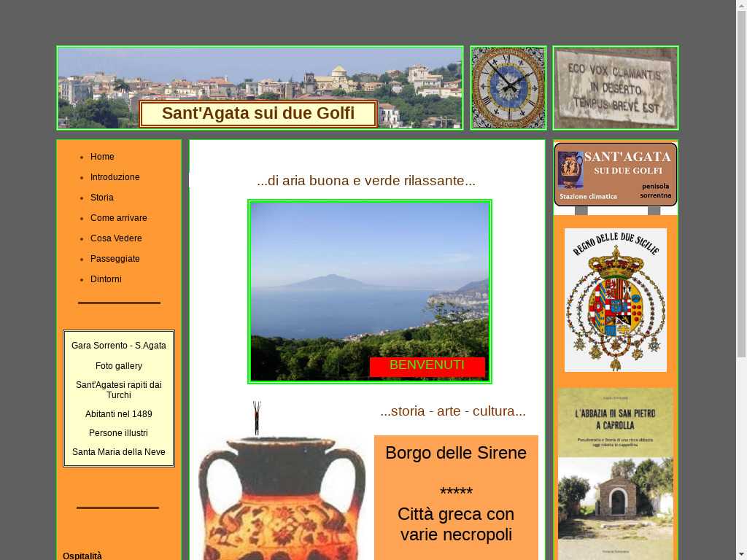Select Come arrivare in the sidebar
747x560 pixels.
[x=118, y=218]
